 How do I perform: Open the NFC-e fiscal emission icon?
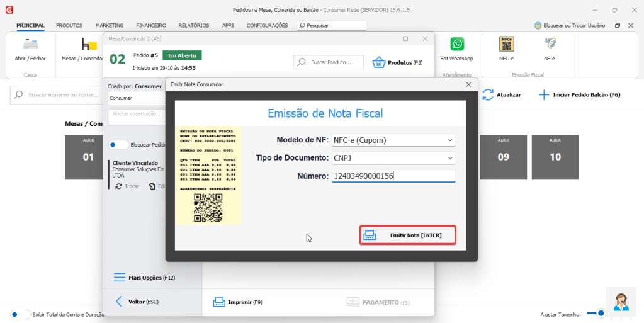506,44
